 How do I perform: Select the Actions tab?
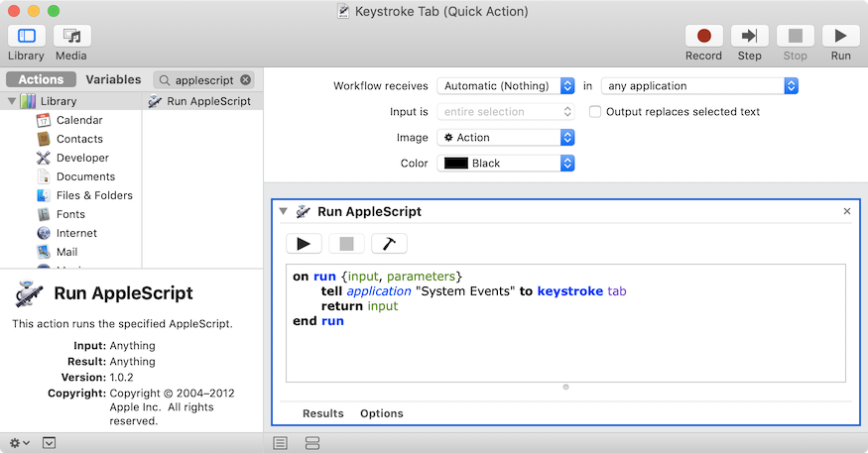coord(41,79)
